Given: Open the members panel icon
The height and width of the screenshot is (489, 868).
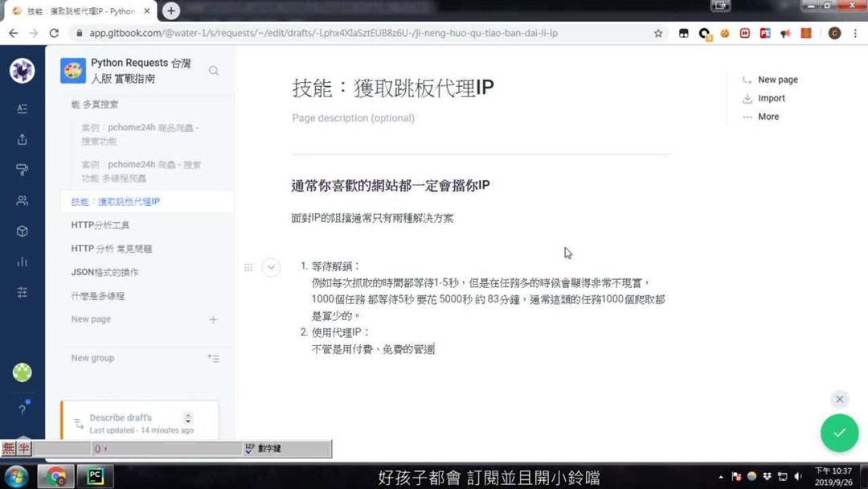Looking at the screenshot, I should coord(22,200).
